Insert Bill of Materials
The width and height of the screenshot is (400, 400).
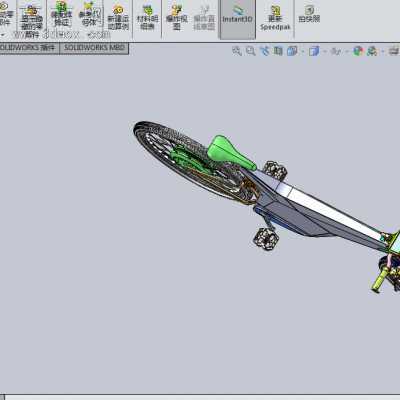(x=147, y=18)
